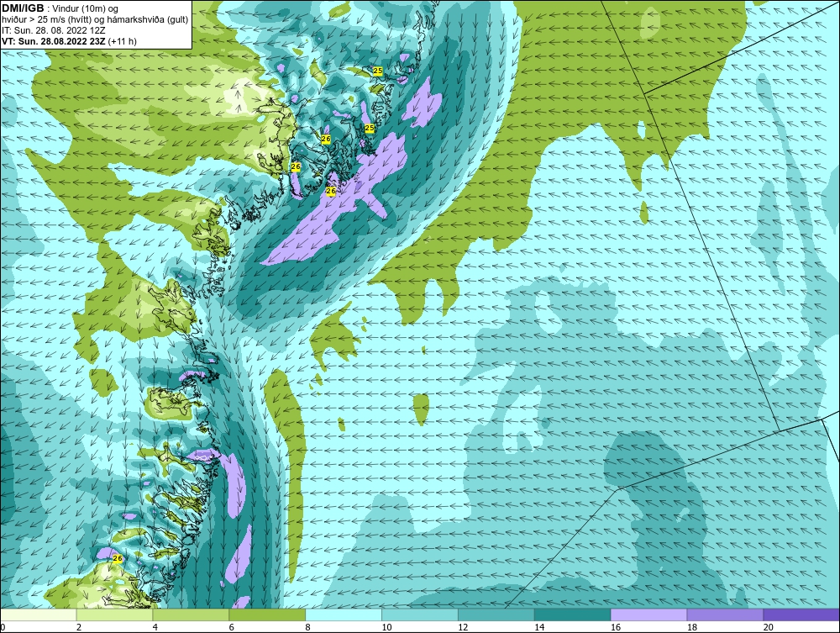The image size is (840, 633).
Task: Click the legend scale number 18
Action: point(692,627)
